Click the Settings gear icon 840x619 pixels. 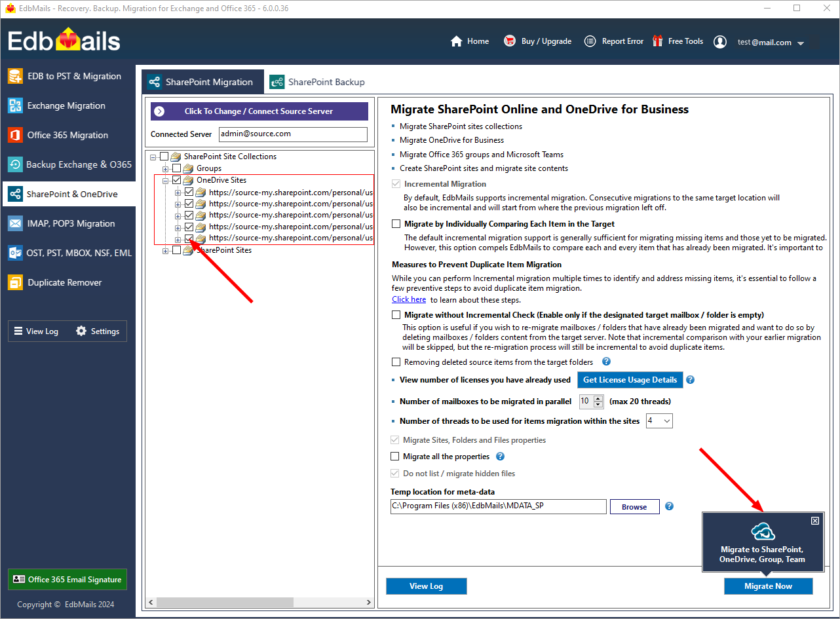coord(81,331)
